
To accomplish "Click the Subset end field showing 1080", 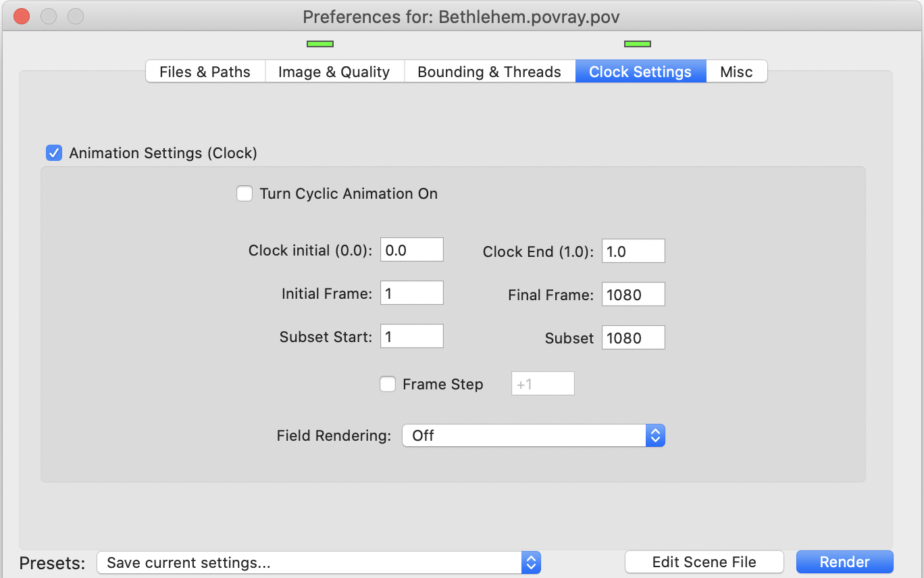I will 633,337.
